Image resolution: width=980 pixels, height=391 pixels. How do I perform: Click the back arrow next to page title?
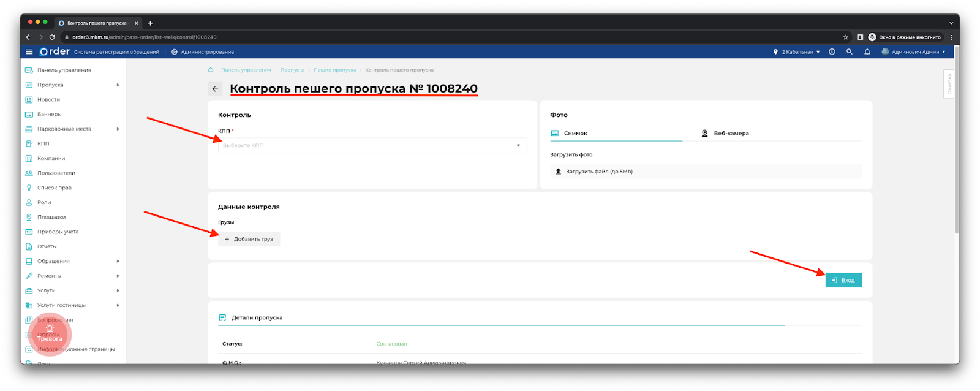215,89
